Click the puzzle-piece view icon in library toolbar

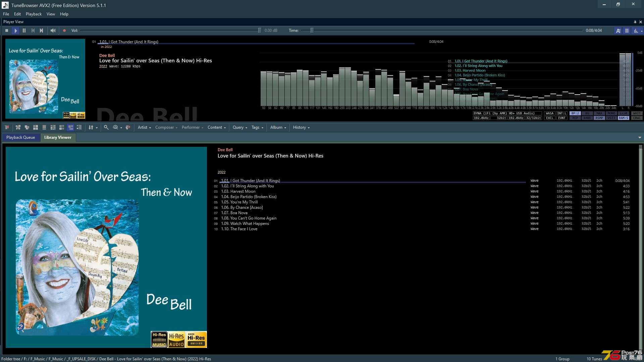18,127
